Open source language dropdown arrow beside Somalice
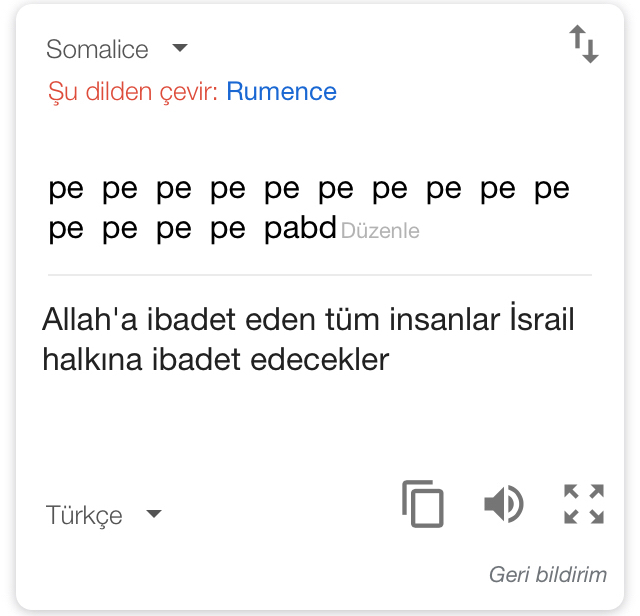640x616 pixels. (180, 48)
